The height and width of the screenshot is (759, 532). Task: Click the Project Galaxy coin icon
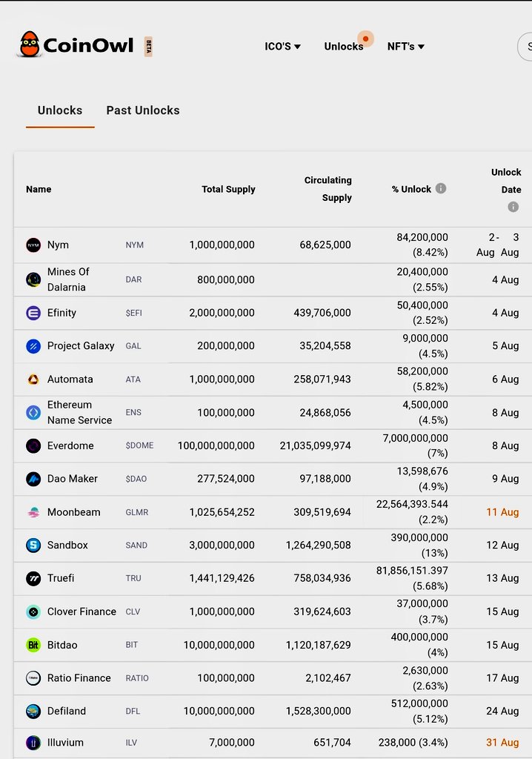33,346
